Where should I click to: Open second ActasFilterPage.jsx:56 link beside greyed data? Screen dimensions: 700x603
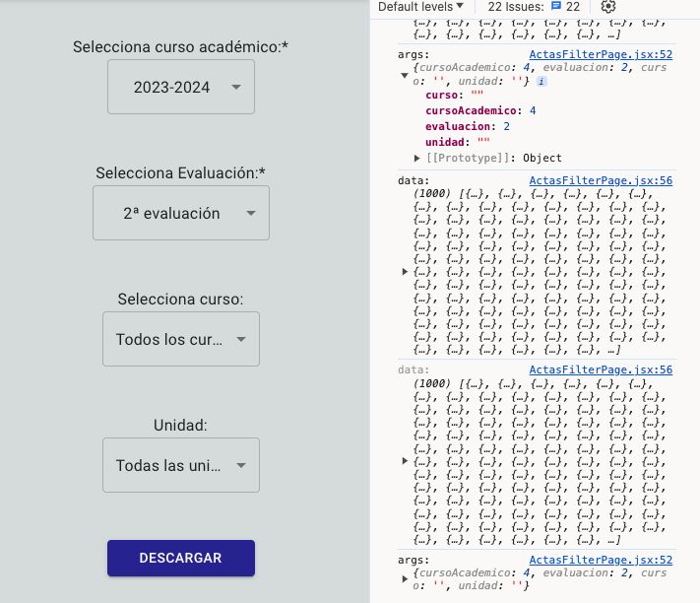point(601,369)
